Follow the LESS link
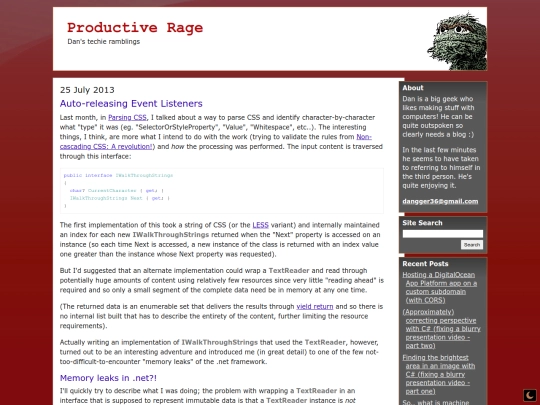Viewport: 540px width, 405px height. click(260, 225)
